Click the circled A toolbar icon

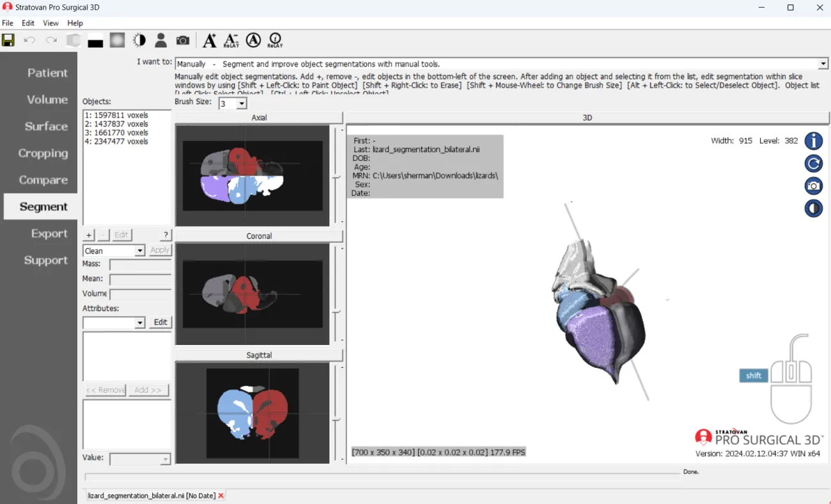pyautogui.click(x=254, y=41)
